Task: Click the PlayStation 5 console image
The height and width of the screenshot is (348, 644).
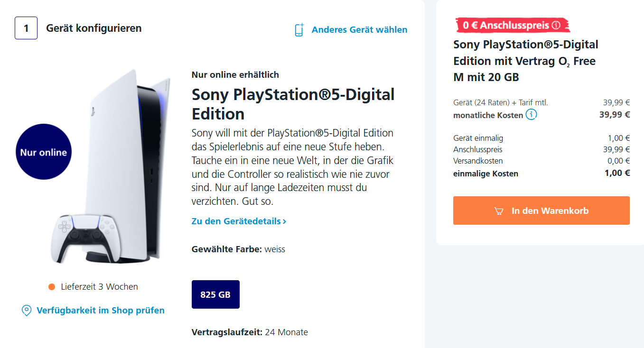Action: coord(128,156)
